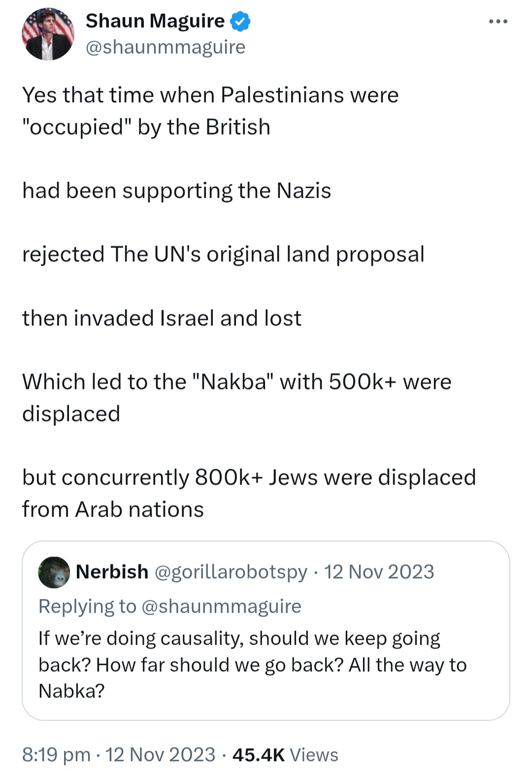Open the @shaunmmaguire handle at top
Viewport: 532px width, 770px height.
point(166,47)
